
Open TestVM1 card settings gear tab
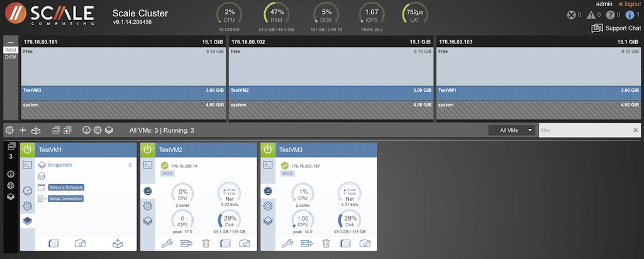point(27,206)
